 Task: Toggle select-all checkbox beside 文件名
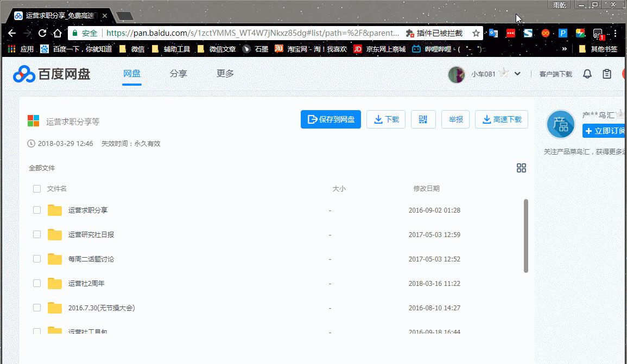click(37, 189)
